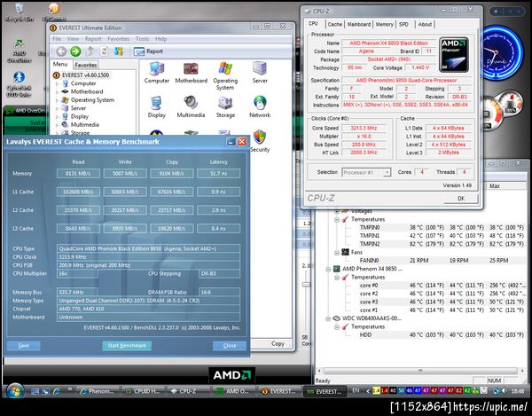Screen dimensions: 532x416
Task: Collapse Fans node in hardware monitor
Action: tap(337, 253)
